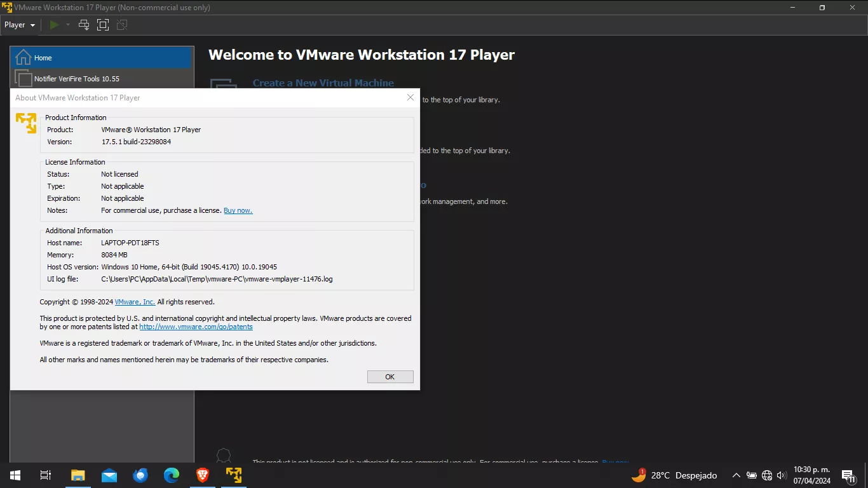
Task: Click the green Power On play icon
Action: 54,25
